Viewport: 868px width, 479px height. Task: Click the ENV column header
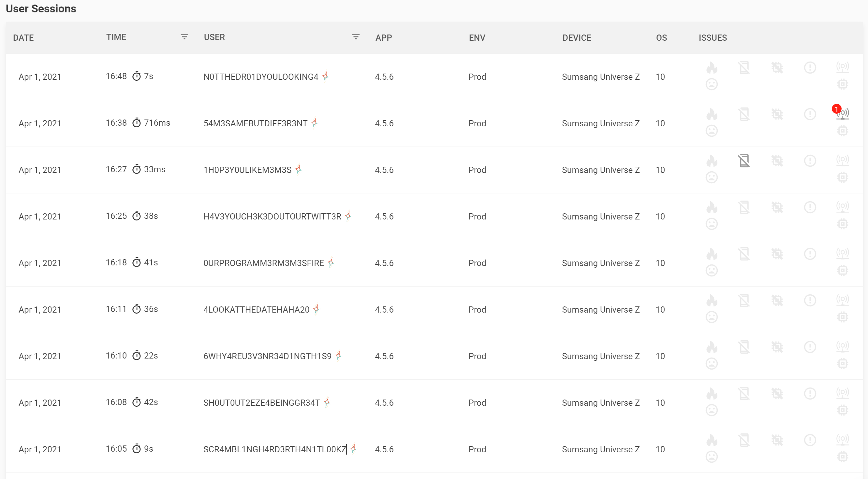pyautogui.click(x=477, y=38)
